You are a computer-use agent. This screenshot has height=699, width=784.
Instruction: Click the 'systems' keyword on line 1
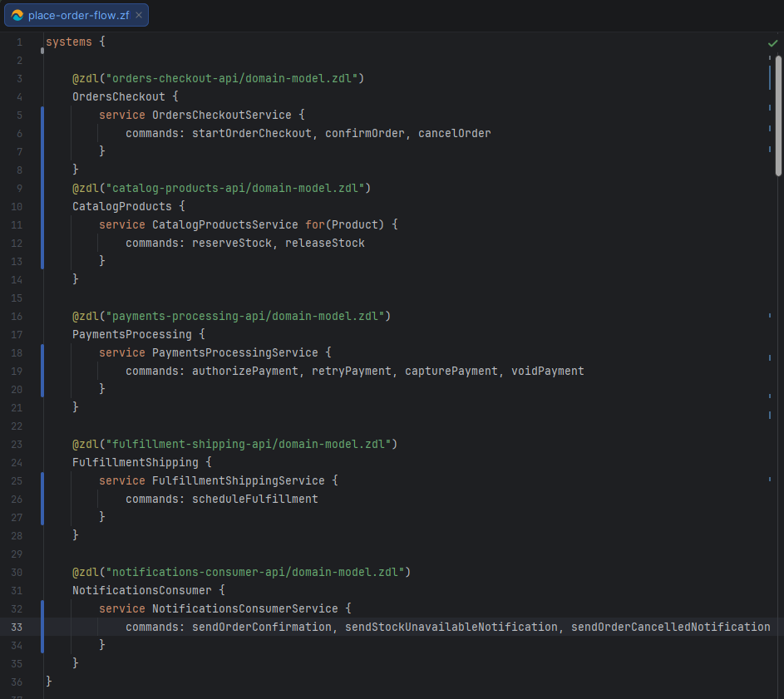(69, 42)
